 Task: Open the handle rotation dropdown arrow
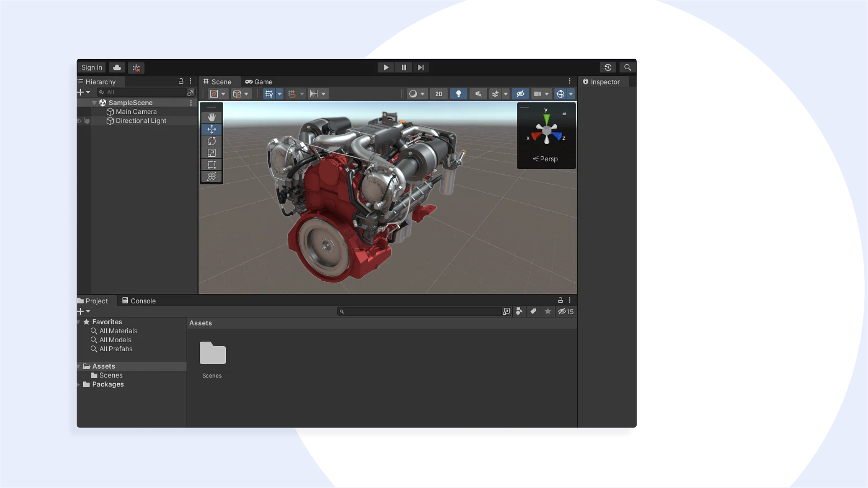tap(246, 94)
